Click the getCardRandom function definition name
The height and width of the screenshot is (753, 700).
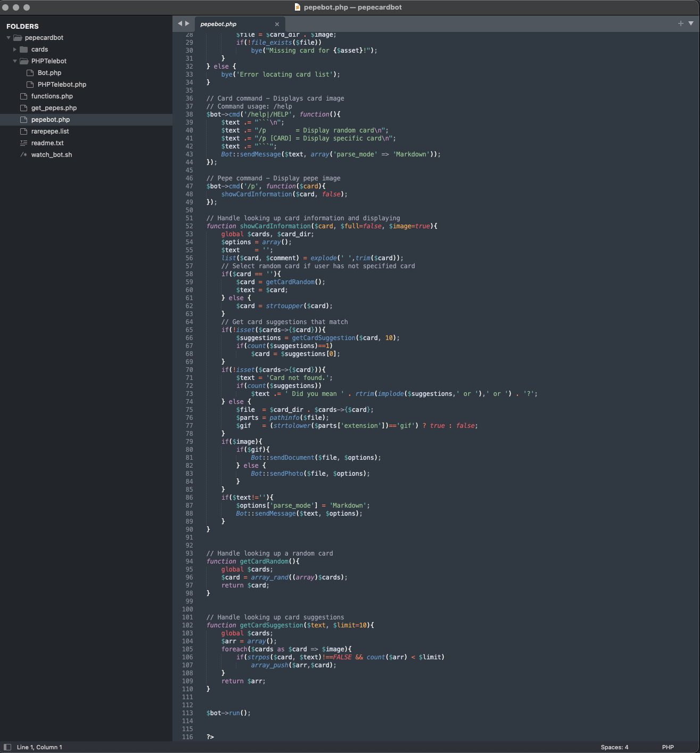pyautogui.click(x=264, y=561)
